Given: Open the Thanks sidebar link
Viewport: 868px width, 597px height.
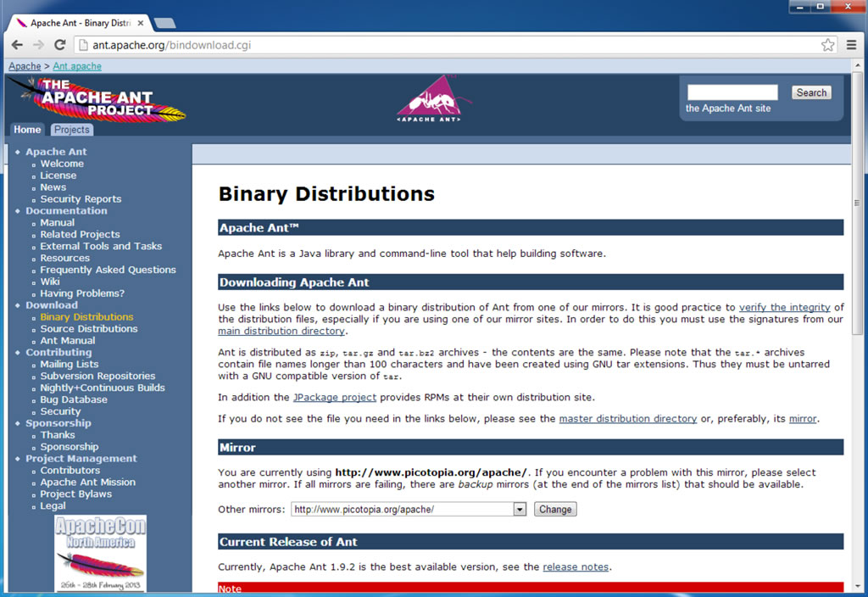Looking at the screenshot, I should 58,435.
